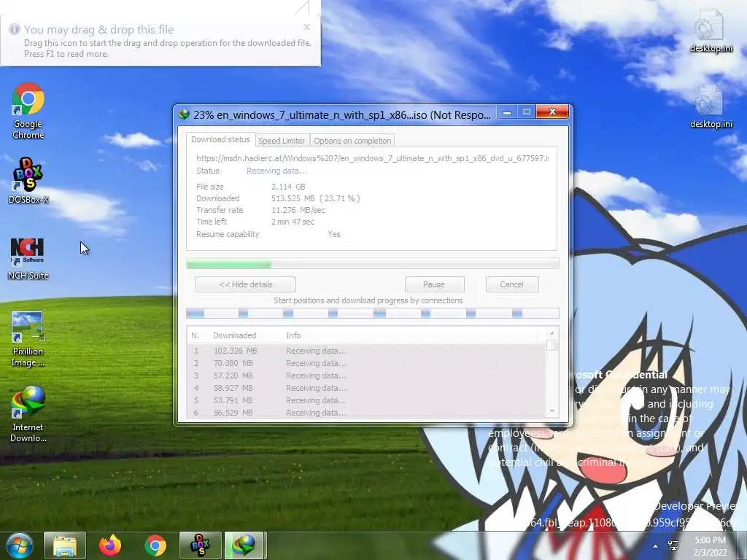The height and width of the screenshot is (560, 747).
Task: Click connections list scrollbar up arrow
Action: [552, 332]
